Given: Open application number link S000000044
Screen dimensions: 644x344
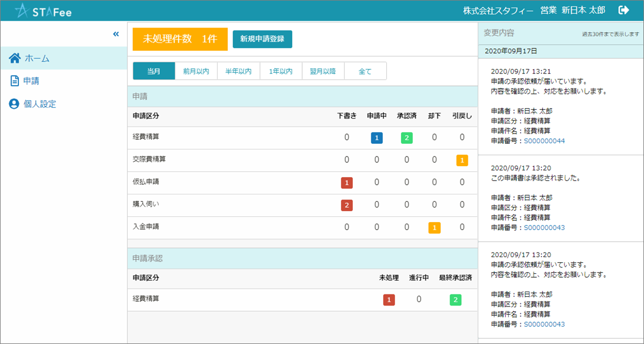Looking at the screenshot, I should point(544,141).
